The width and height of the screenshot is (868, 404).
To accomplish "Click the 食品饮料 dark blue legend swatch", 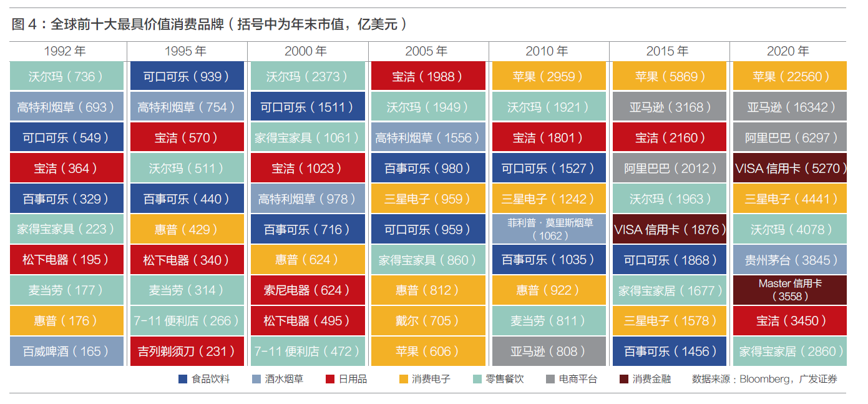I will [183, 379].
